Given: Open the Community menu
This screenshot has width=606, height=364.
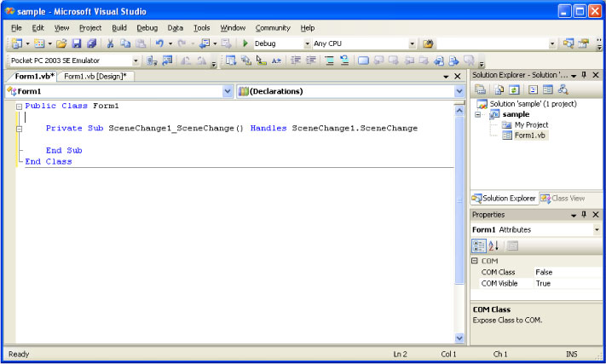Looking at the screenshot, I should point(273,28).
